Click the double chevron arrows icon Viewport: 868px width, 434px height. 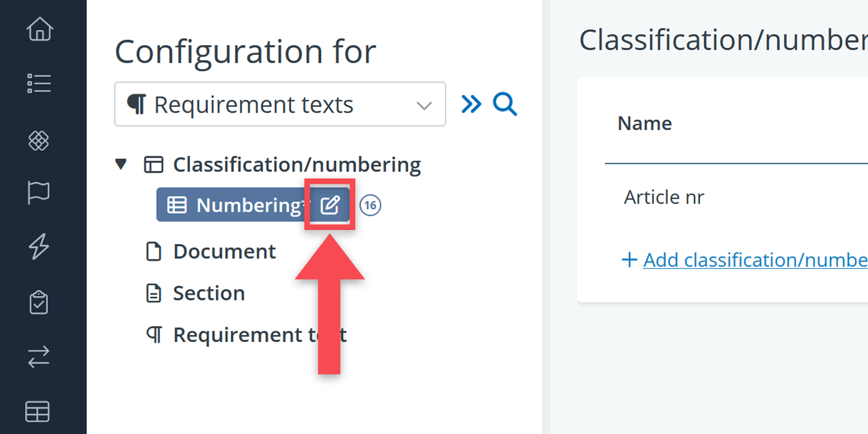tap(471, 104)
